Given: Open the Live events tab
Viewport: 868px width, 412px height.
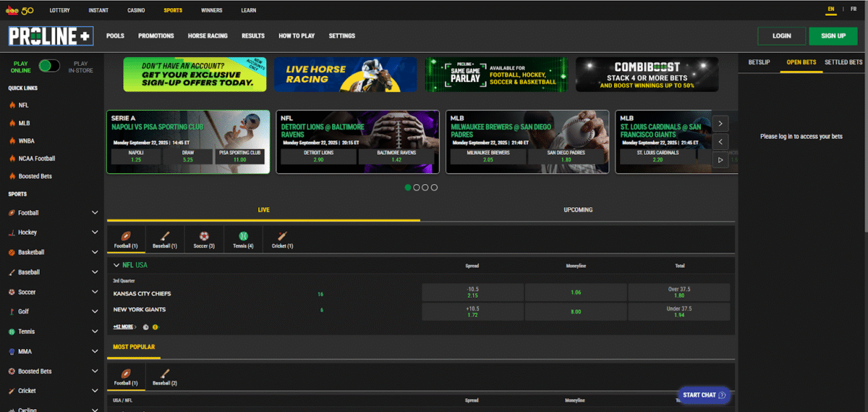Looking at the screenshot, I should click(263, 210).
